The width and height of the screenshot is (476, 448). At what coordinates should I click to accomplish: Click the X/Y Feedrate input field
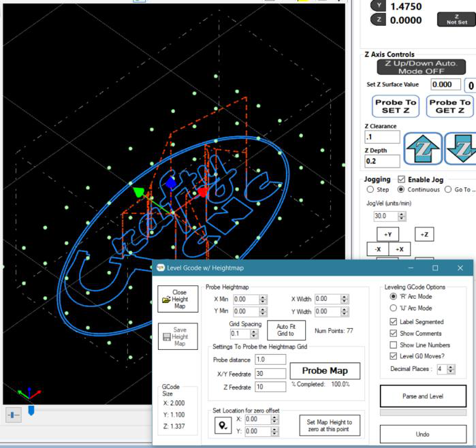(270, 374)
